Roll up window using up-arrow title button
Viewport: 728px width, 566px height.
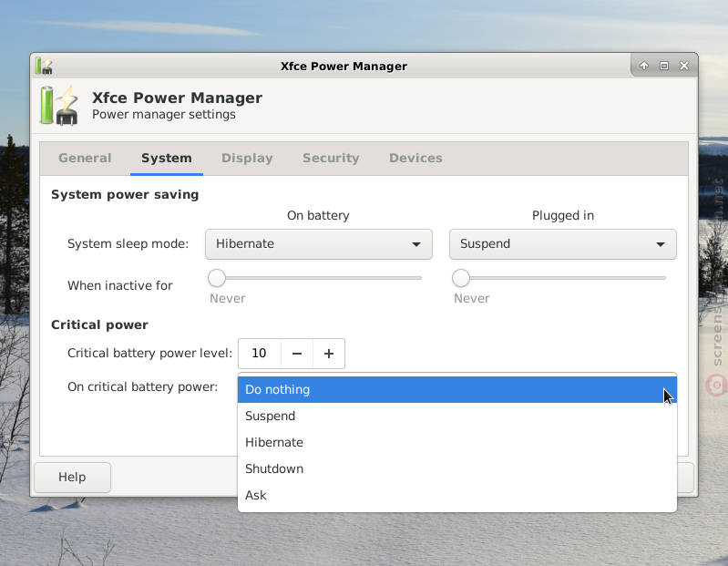click(644, 66)
